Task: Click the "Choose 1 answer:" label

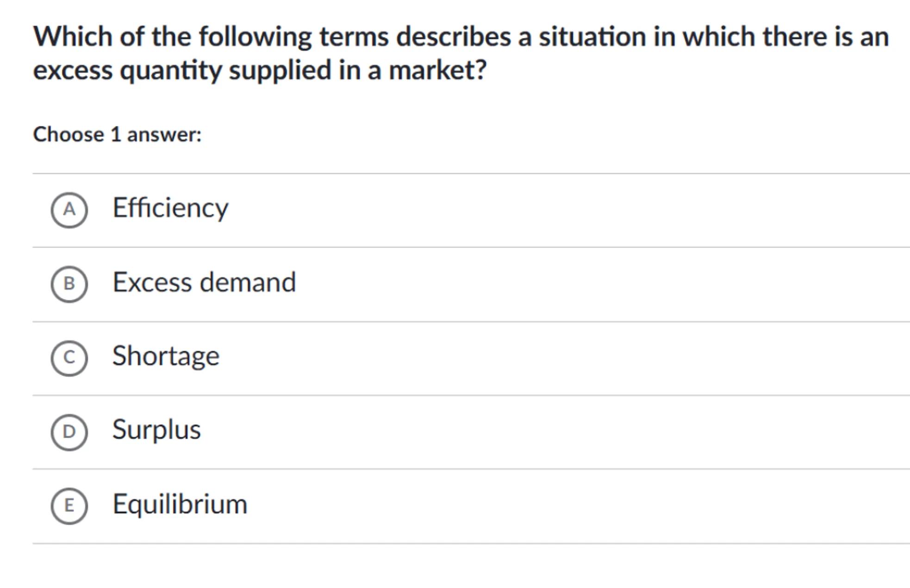Action: (118, 135)
